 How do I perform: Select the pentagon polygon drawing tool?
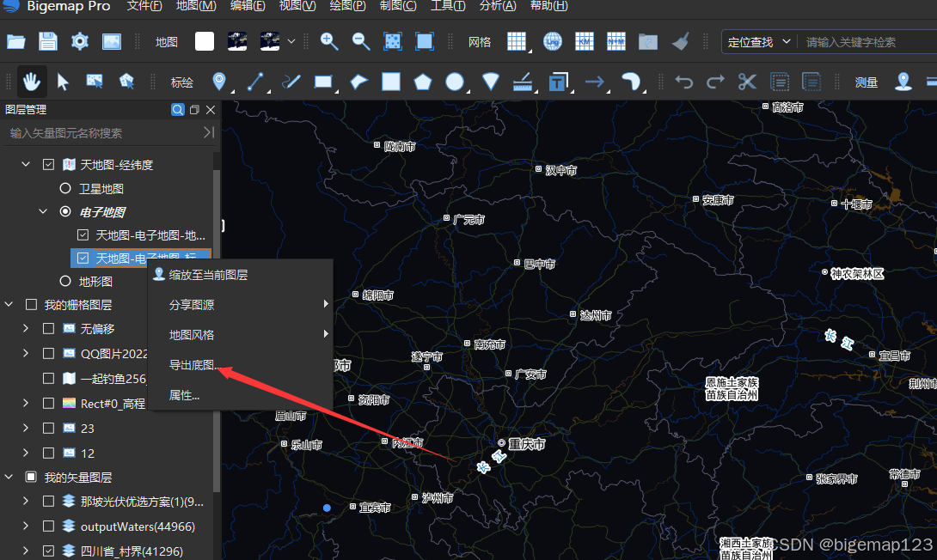(423, 82)
